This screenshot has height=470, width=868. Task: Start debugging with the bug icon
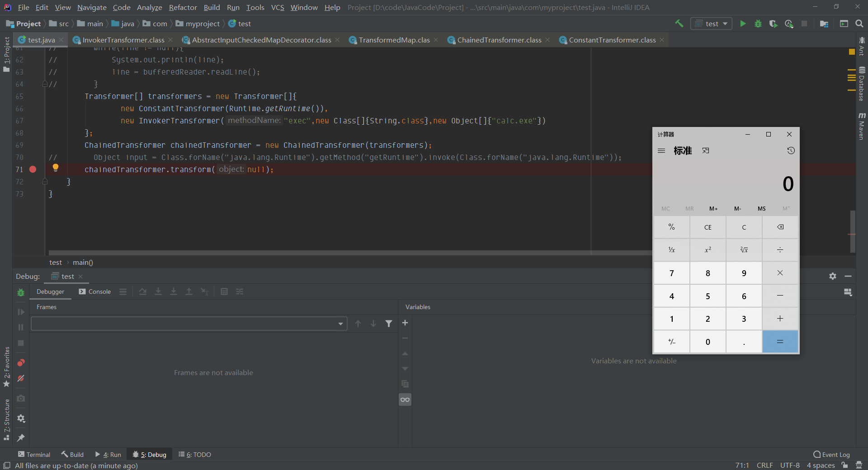(758, 23)
